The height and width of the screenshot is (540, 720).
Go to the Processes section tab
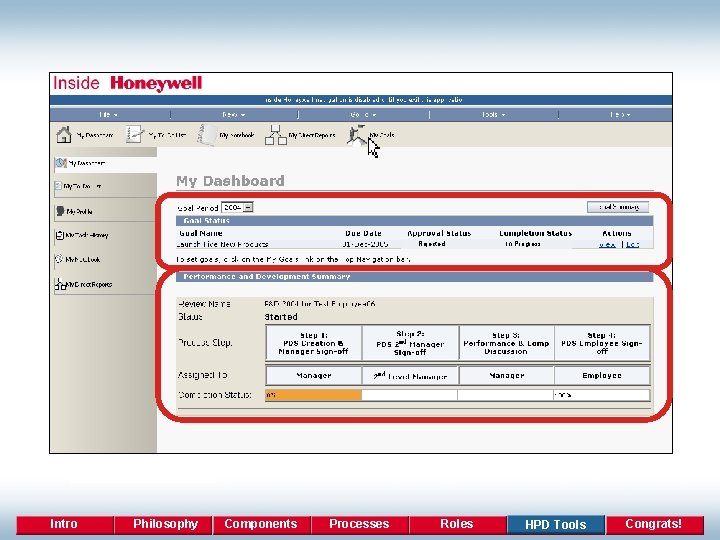[359, 524]
